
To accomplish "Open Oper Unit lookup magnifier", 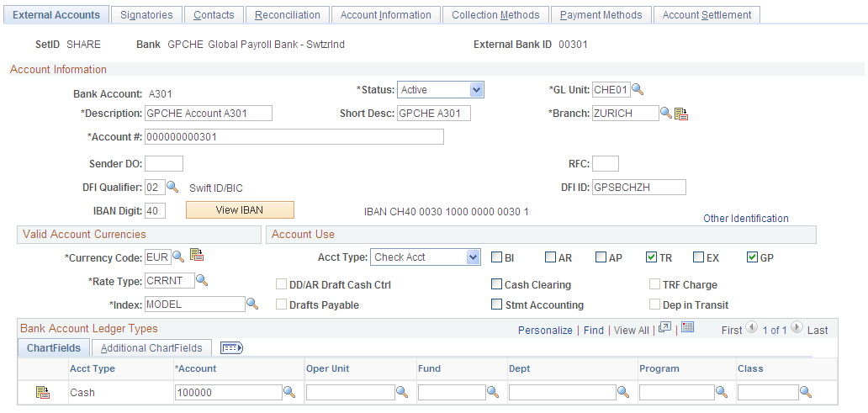I will tap(402, 392).
